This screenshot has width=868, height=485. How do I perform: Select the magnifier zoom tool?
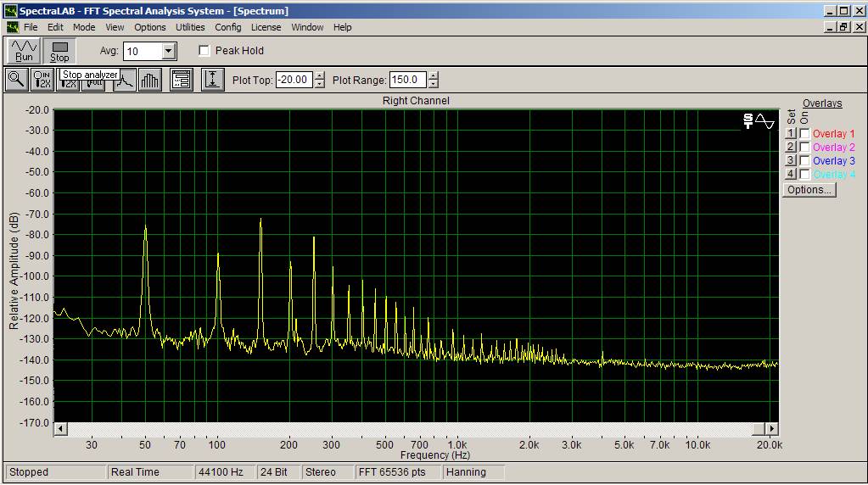17,80
